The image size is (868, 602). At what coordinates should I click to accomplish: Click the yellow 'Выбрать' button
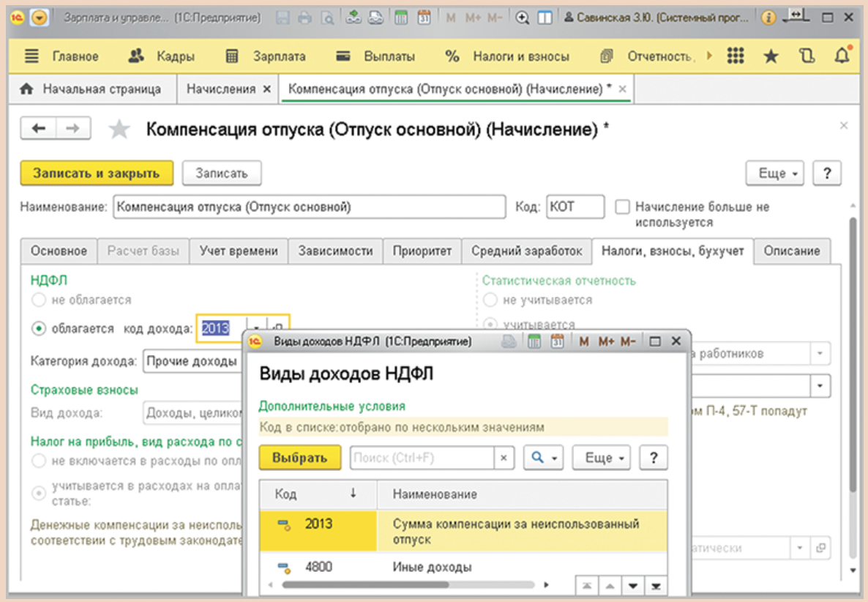click(300, 458)
